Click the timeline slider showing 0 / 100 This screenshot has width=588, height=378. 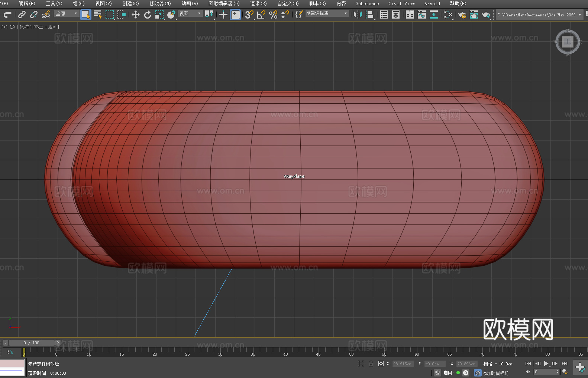32,343
